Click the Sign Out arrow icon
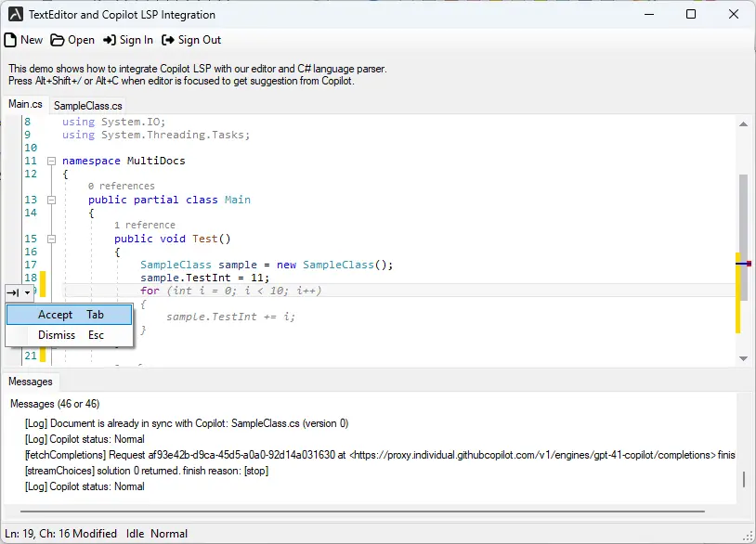The image size is (756, 544). click(168, 40)
